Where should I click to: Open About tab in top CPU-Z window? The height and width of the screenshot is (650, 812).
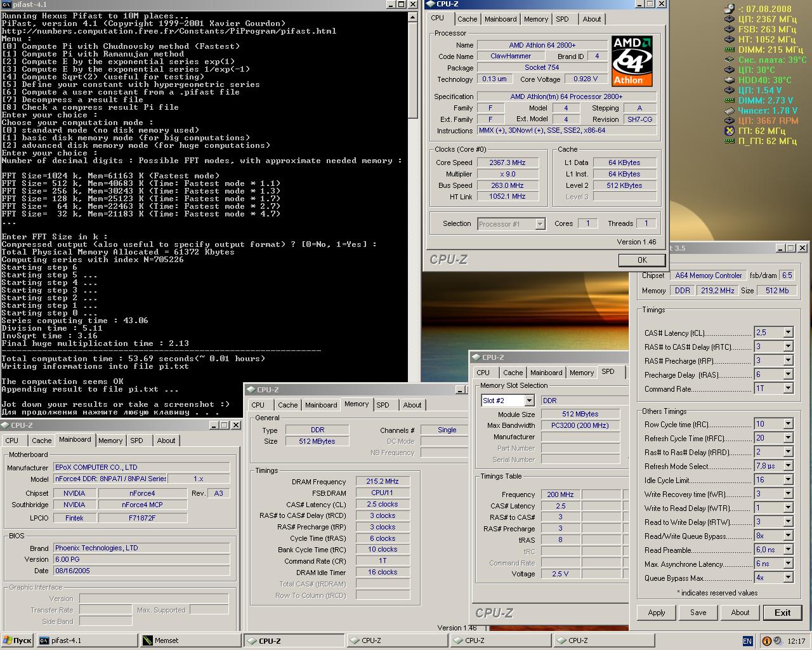592,19
